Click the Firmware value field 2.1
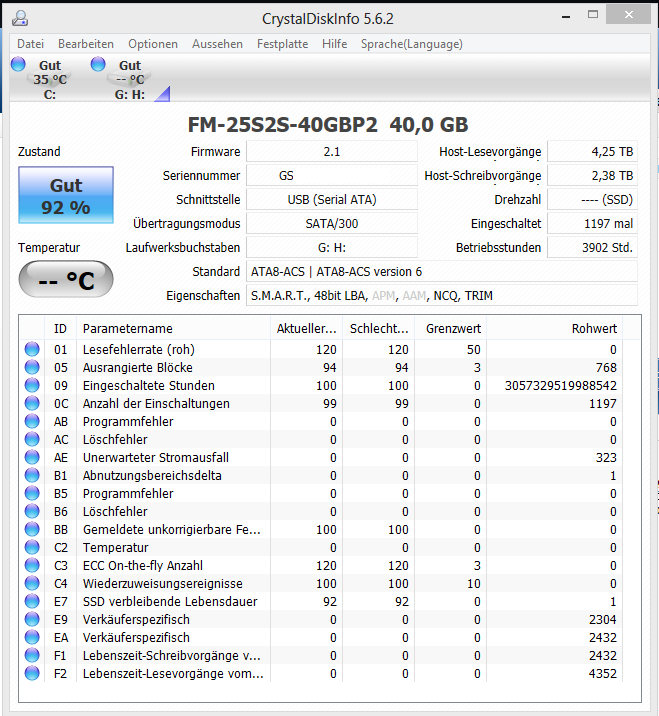 click(x=332, y=152)
